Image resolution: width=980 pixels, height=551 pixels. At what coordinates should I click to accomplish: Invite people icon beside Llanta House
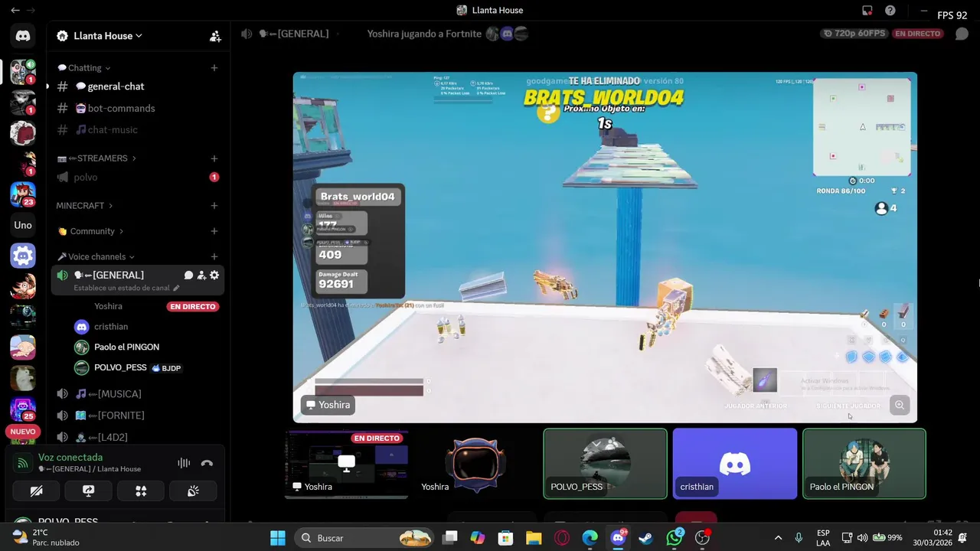[x=215, y=36]
